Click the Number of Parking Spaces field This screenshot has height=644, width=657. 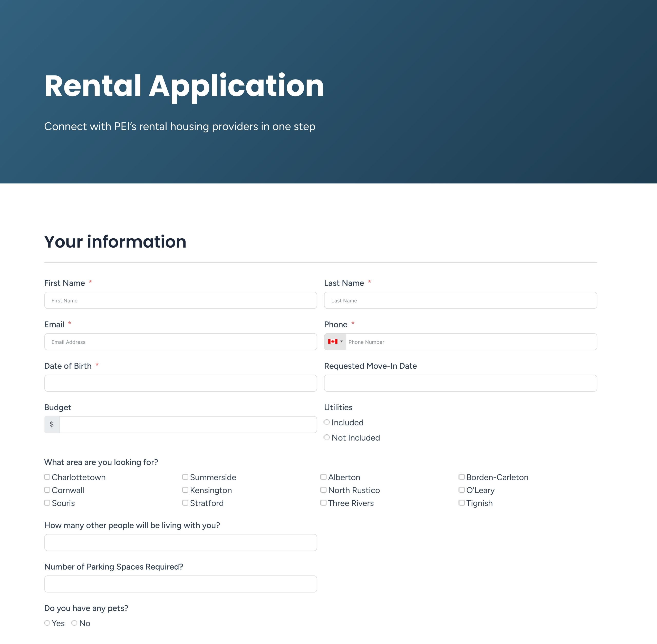[x=180, y=584]
